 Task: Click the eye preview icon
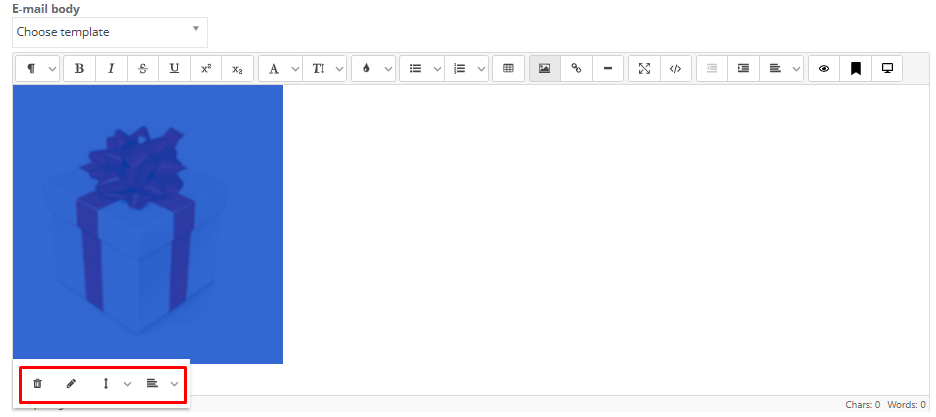coord(824,69)
